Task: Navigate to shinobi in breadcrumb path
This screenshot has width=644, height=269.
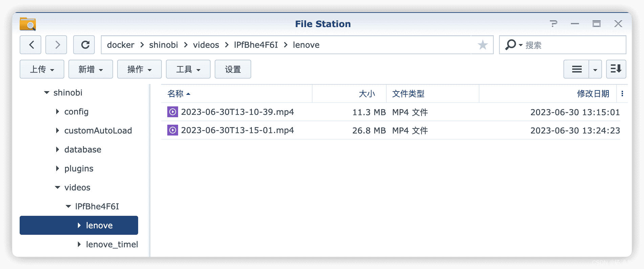Action: (164, 45)
